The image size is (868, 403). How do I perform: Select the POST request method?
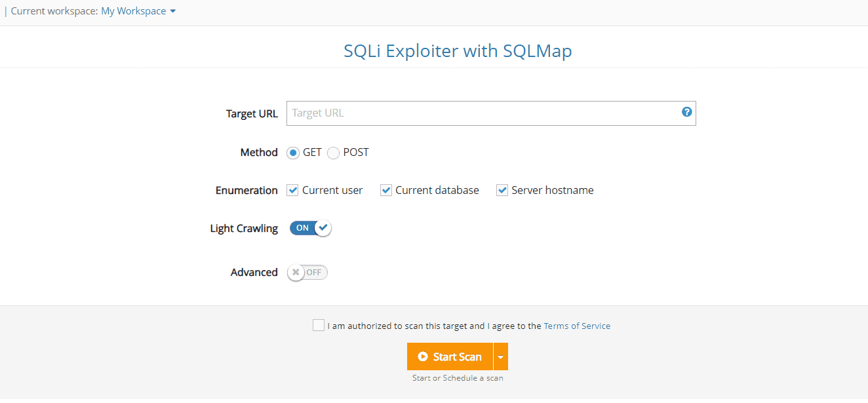pos(333,152)
